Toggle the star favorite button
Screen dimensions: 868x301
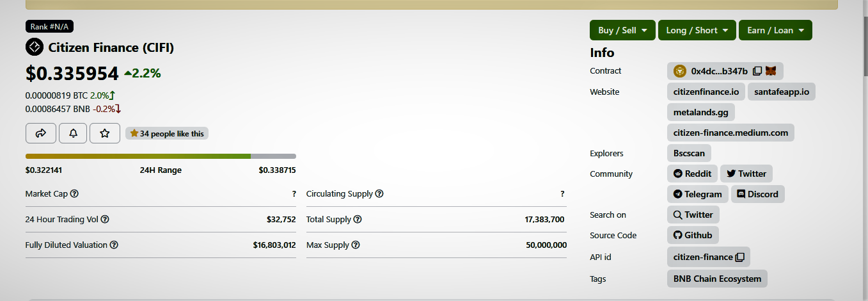105,133
